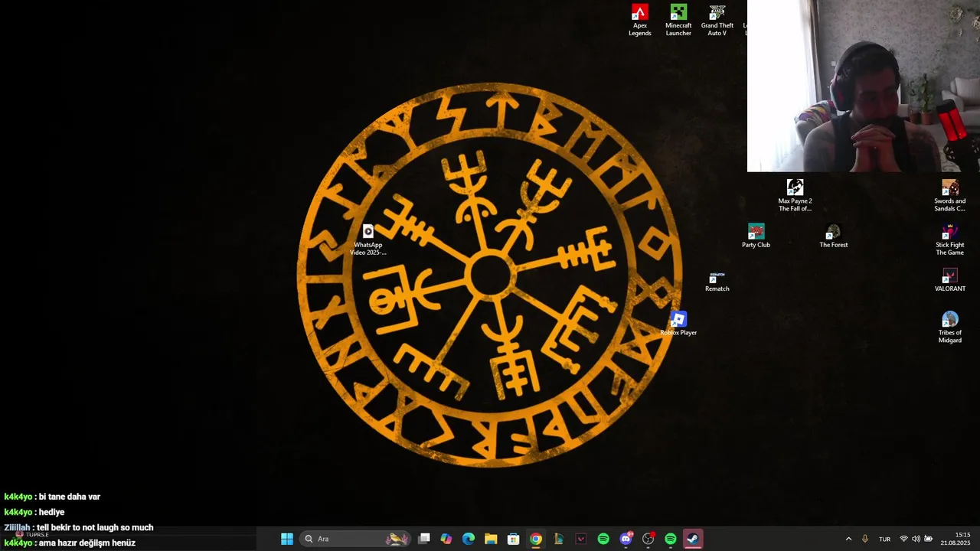Click chat line "tell bekir to not laugh so much"
Viewport: 980px width, 551px height.
[x=95, y=527]
